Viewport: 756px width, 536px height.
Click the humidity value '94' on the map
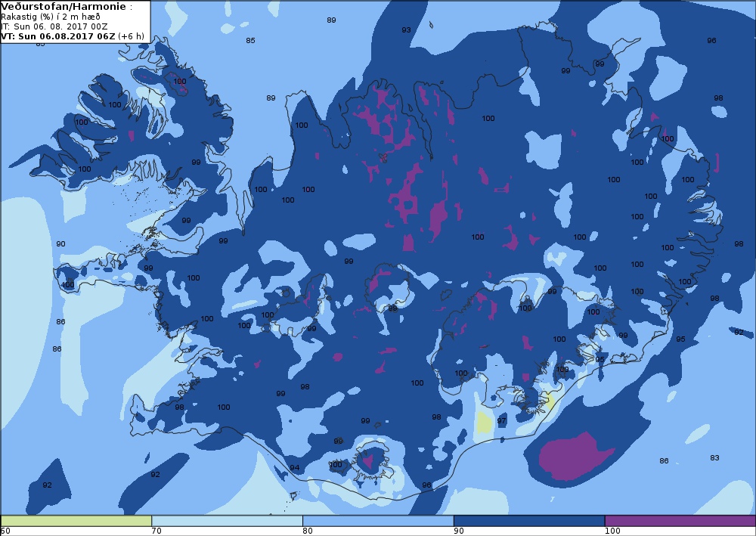(x=295, y=467)
